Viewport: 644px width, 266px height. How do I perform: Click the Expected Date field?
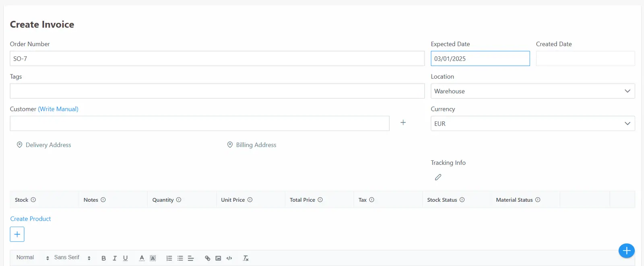pos(480,59)
